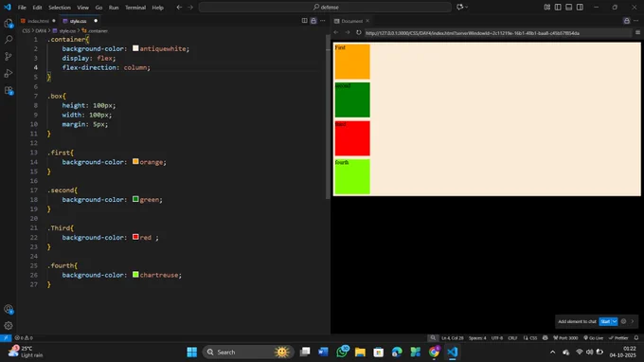
Task: Open the chartreuse color swatch picker
Action: pos(135,275)
